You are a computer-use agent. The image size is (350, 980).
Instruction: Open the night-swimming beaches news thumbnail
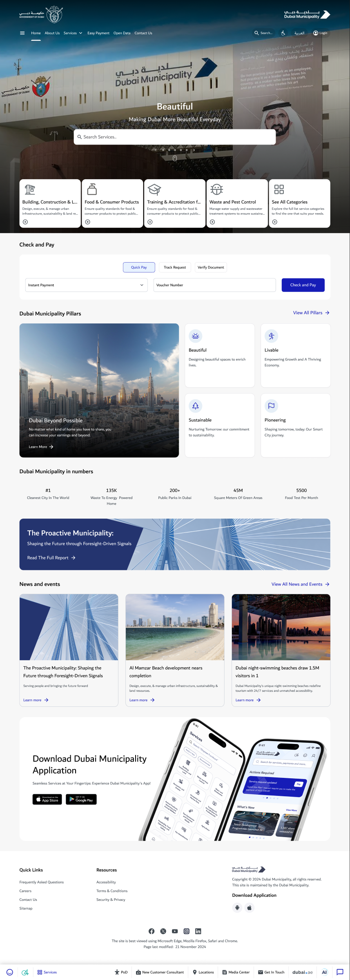[x=281, y=627]
